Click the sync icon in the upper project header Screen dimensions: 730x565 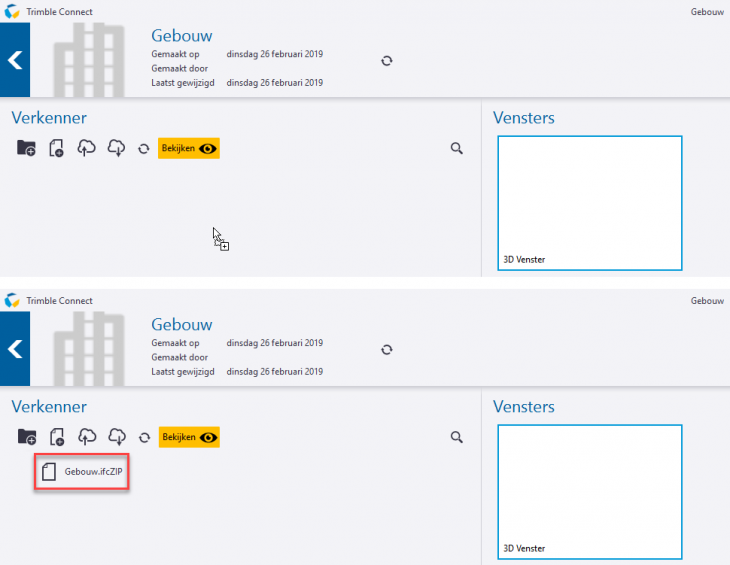[x=386, y=61]
